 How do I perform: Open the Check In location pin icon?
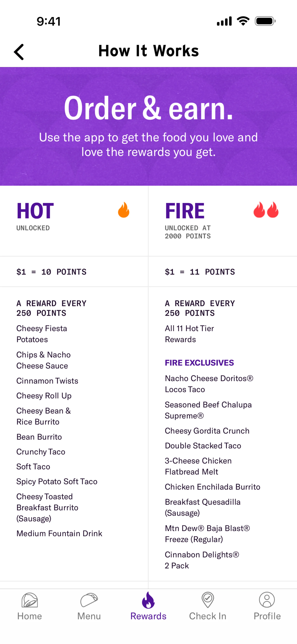pyautogui.click(x=208, y=600)
